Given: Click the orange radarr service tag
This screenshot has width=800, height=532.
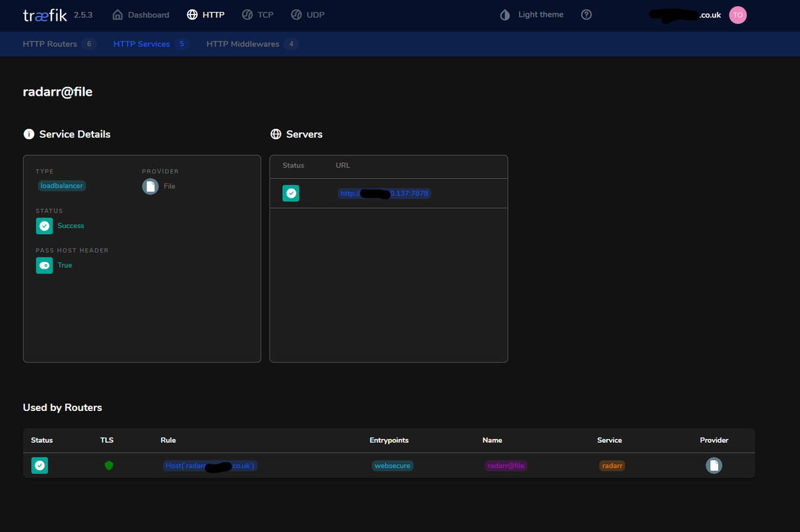Looking at the screenshot, I should coord(612,466).
